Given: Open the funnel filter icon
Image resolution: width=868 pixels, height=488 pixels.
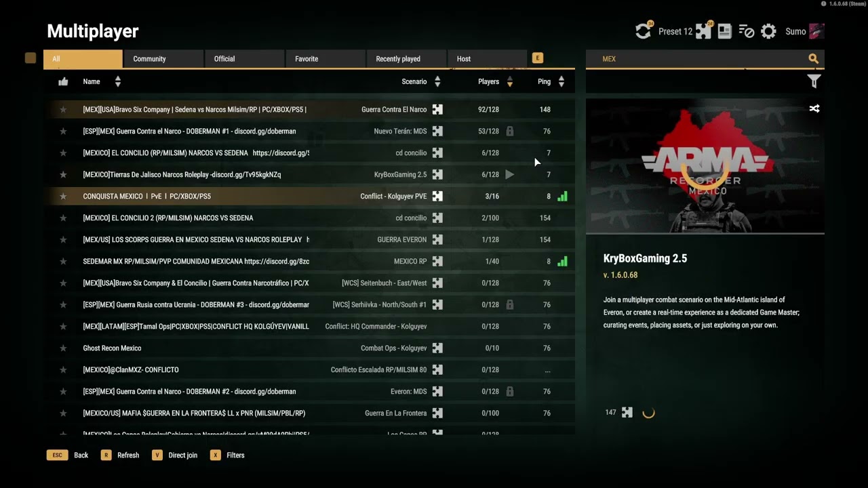Looking at the screenshot, I should 814,81.
